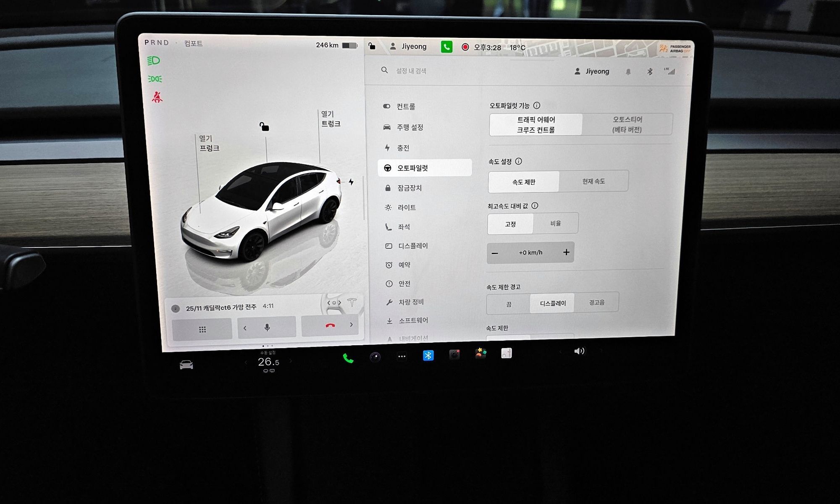Open the three-dots app launcher icon
The height and width of the screenshot is (504, 840).
coord(402,357)
